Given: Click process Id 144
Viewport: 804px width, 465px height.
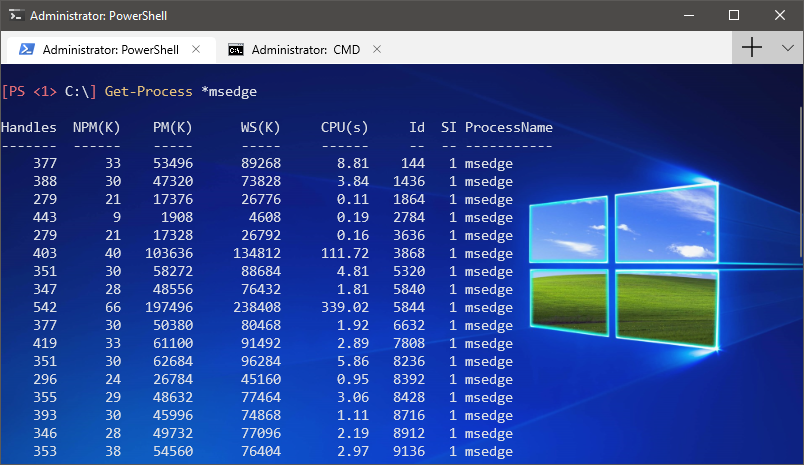Looking at the screenshot, I should click(x=413, y=163).
